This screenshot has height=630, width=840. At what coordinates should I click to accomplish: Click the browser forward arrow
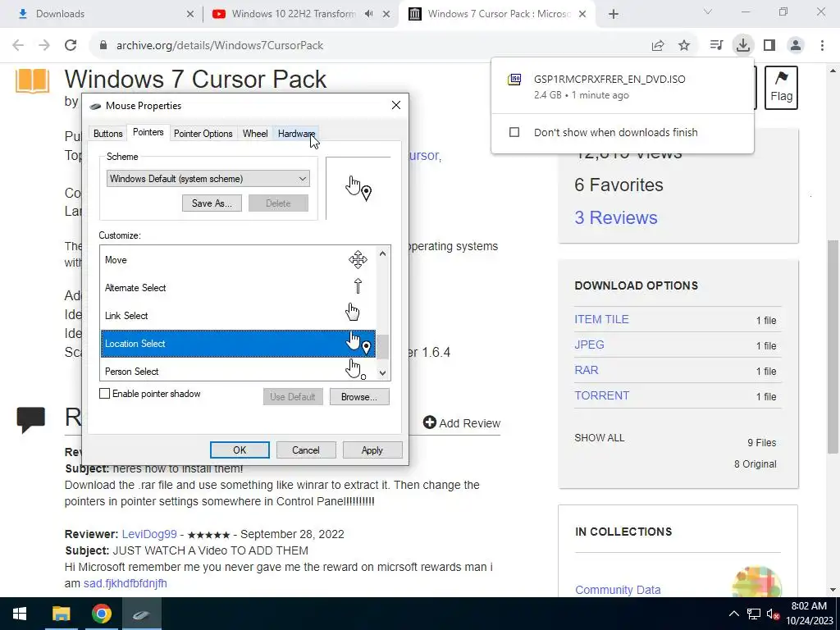tap(44, 46)
